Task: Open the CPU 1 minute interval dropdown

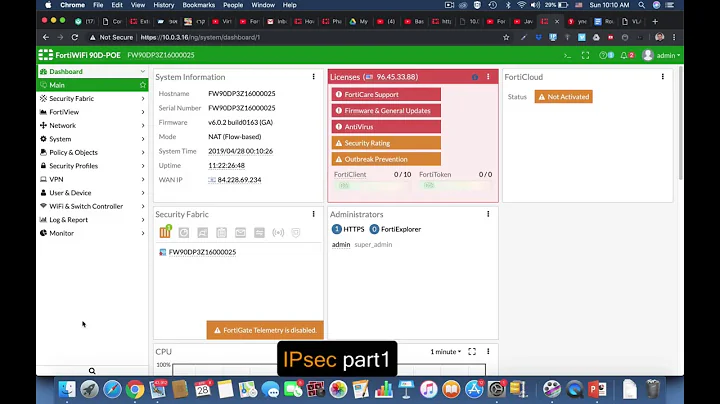Action: click(x=445, y=352)
